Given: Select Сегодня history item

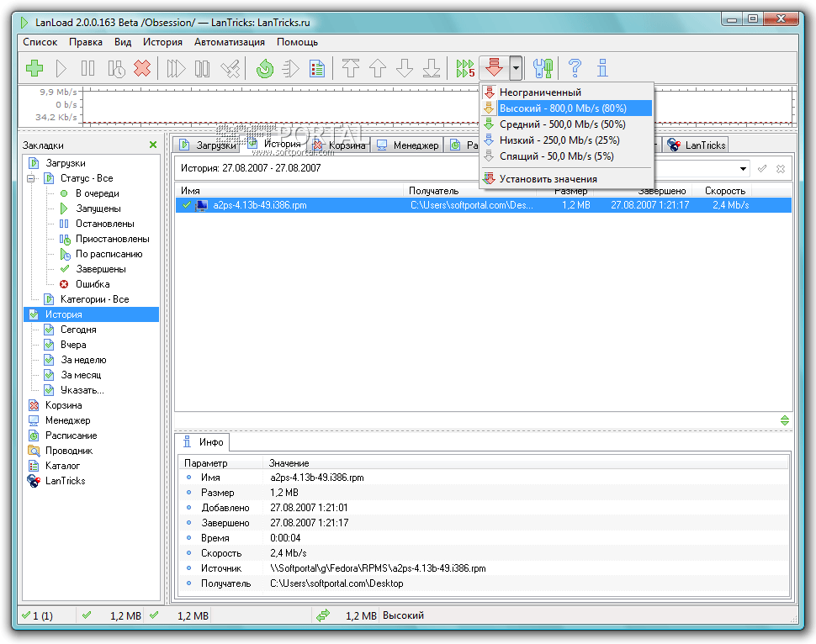Looking at the screenshot, I should click(78, 330).
